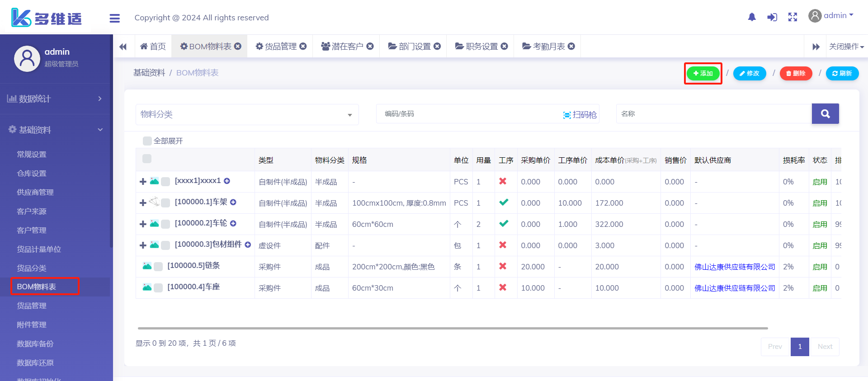Check the select-all header checkbox
This screenshot has width=868, height=381.
(147, 159)
